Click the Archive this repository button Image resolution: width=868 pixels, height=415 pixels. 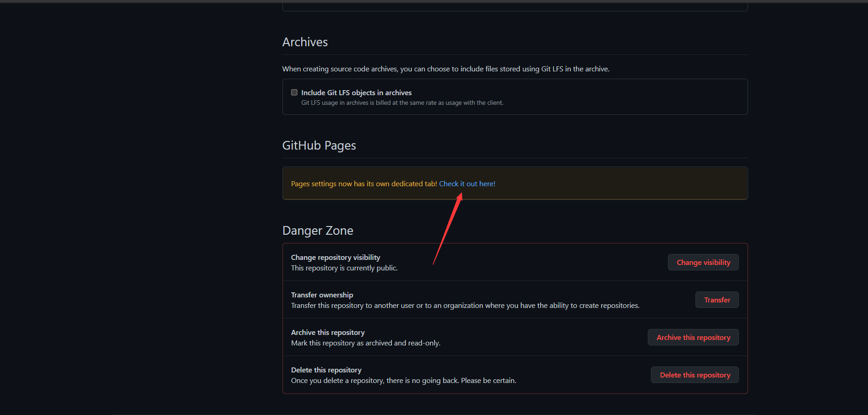click(693, 337)
